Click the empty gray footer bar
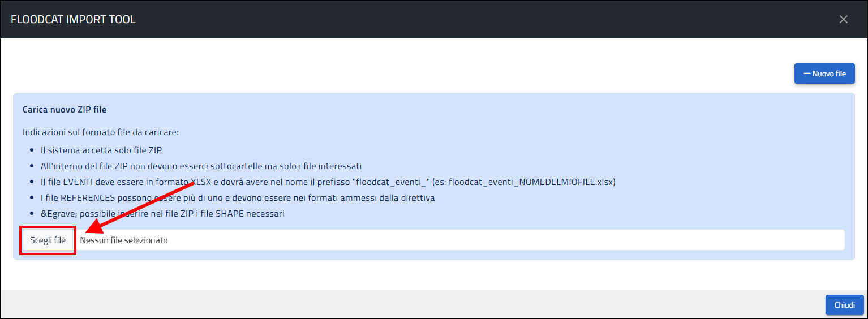 (396, 305)
